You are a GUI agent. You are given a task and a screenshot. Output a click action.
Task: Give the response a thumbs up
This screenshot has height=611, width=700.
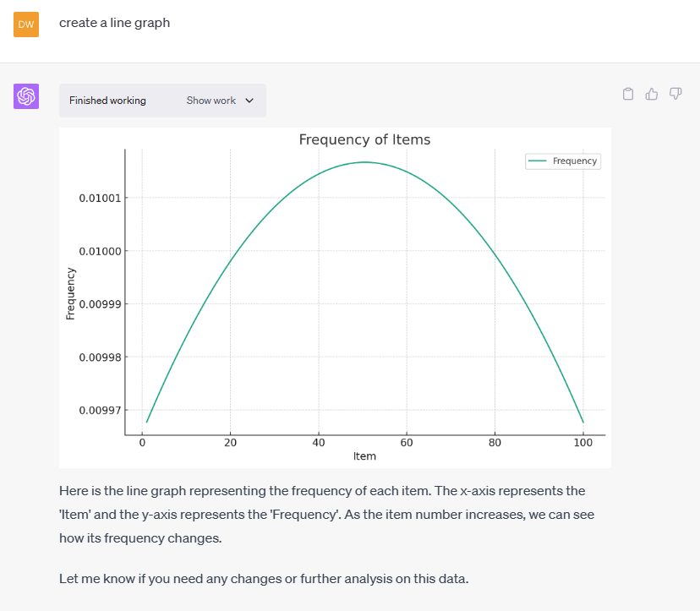(652, 94)
